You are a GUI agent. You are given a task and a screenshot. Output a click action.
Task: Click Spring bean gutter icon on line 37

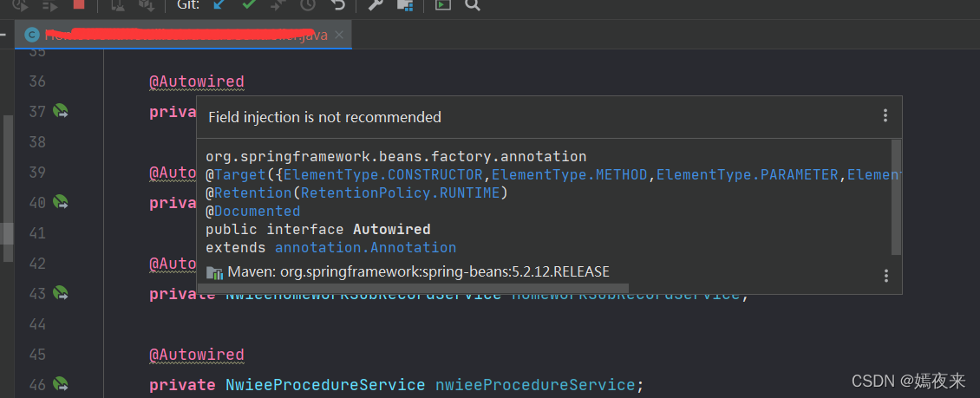(61, 111)
